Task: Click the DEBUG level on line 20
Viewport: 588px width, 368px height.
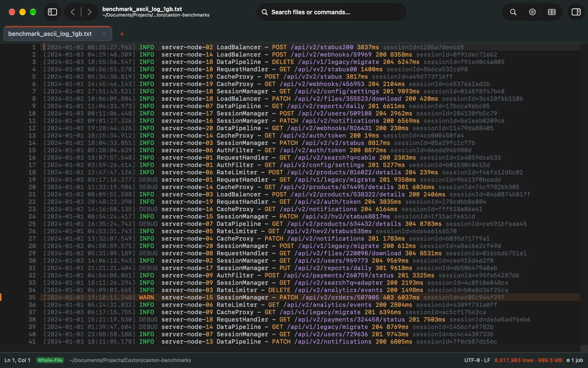Action: point(148,187)
